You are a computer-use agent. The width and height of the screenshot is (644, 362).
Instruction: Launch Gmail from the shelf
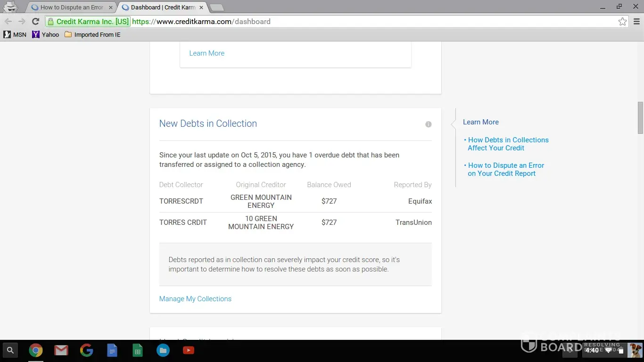tap(61, 350)
